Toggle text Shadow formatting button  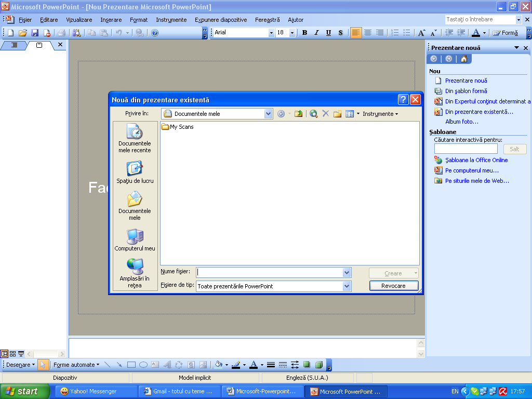(340, 33)
